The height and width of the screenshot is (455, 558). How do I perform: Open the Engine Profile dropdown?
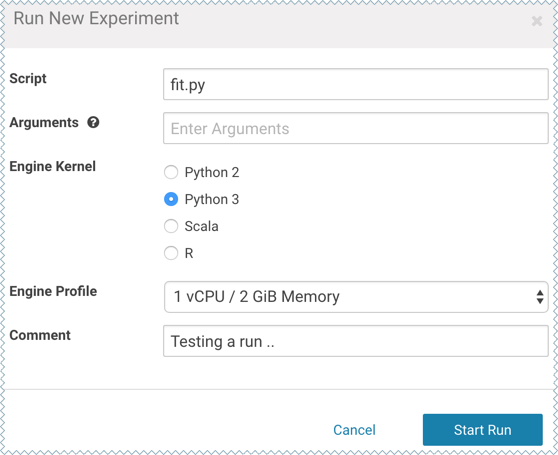click(x=356, y=297)
